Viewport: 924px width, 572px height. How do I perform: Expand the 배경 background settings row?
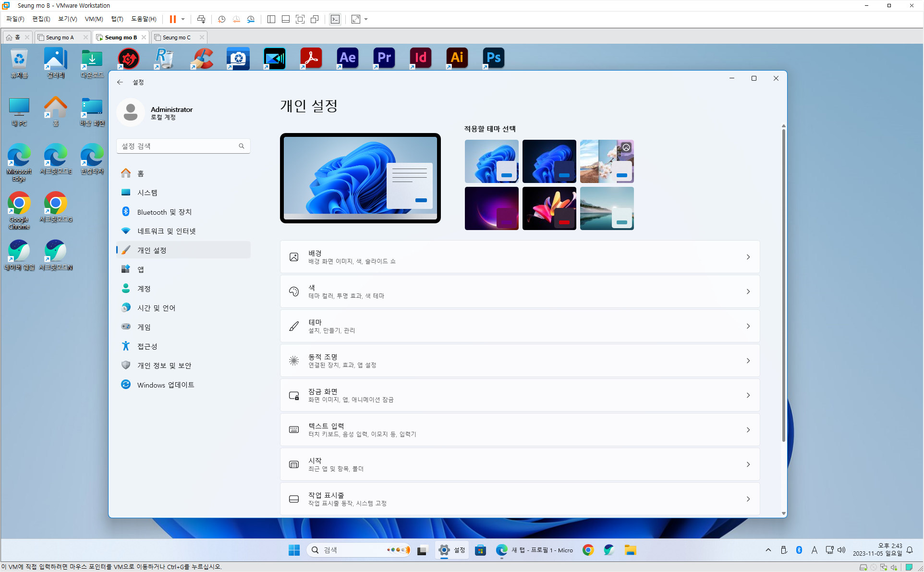pyautogui.click(x=520, y=257)
